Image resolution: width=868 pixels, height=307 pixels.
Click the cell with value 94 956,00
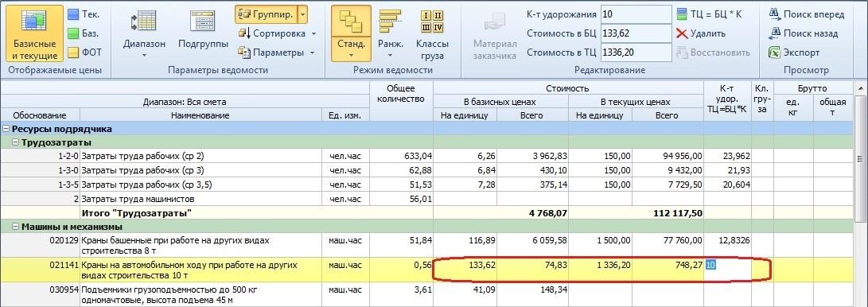pyautogui.click(x=668, y=157)
